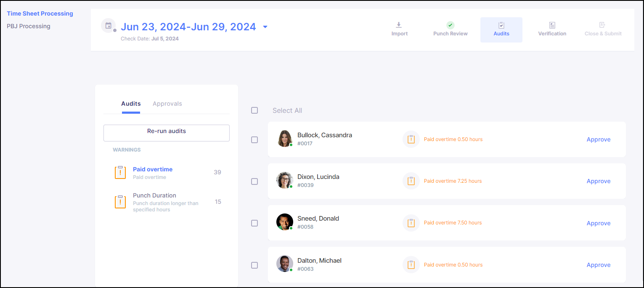Click the calendar icon beside the date range
644x288 pixels.
click(109, 26)
